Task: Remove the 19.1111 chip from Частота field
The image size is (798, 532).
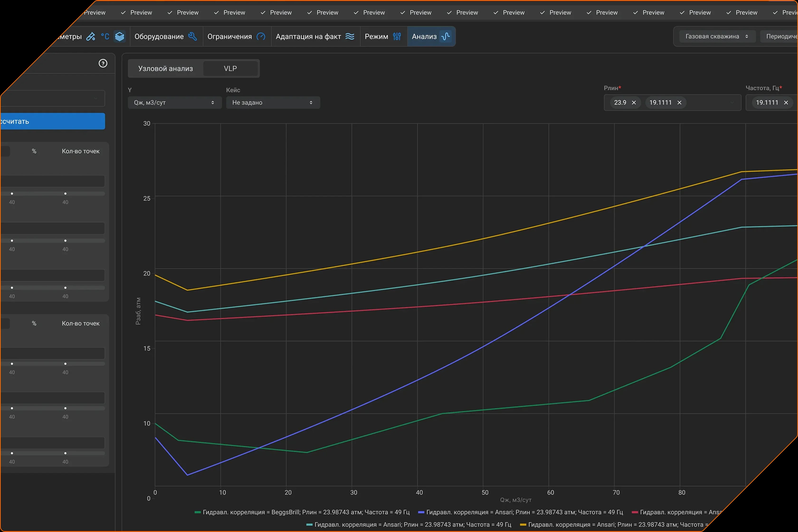Action: click(x=786, y=103)
